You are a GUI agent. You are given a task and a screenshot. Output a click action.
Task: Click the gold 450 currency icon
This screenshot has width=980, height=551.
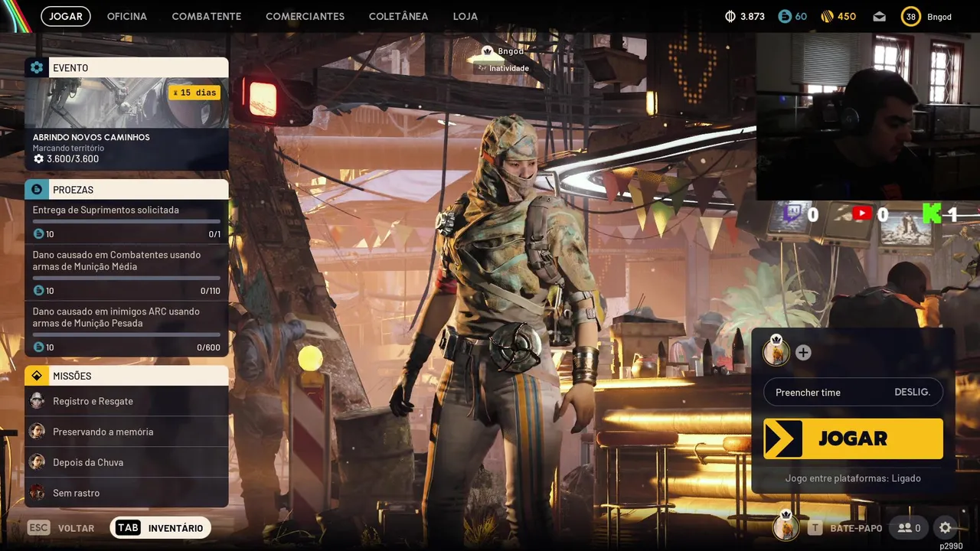point(828,16)
